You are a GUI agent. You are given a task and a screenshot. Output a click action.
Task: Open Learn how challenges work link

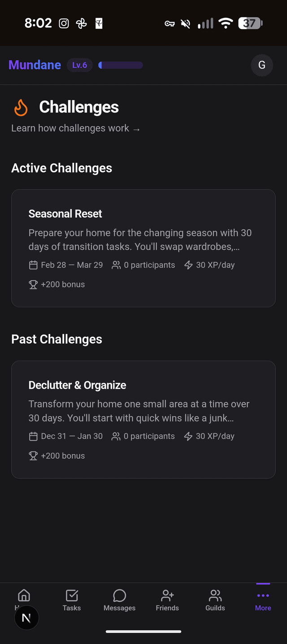[x=75, y=128]
